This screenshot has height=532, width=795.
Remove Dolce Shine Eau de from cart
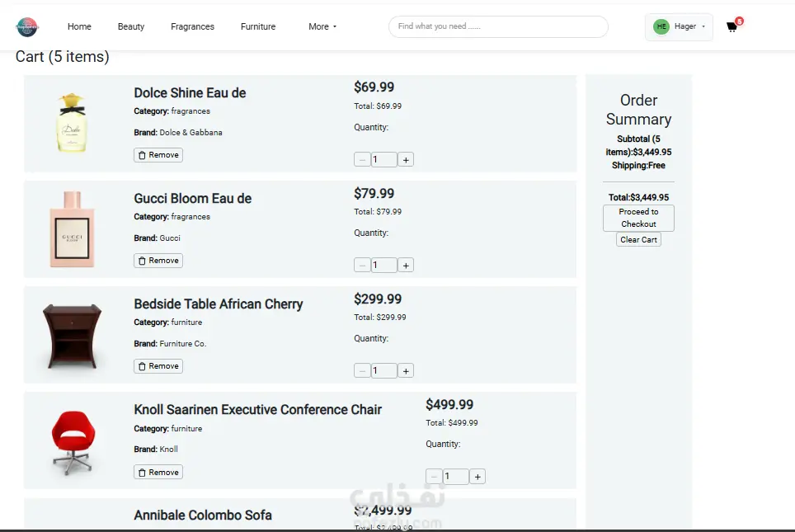(158, 154)
